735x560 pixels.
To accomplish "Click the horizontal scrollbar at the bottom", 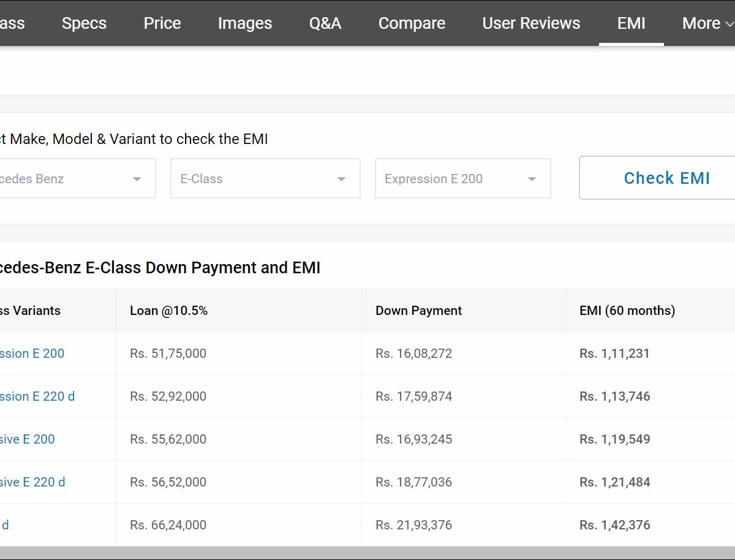I will pyautogui.click(x=367, y=553).
